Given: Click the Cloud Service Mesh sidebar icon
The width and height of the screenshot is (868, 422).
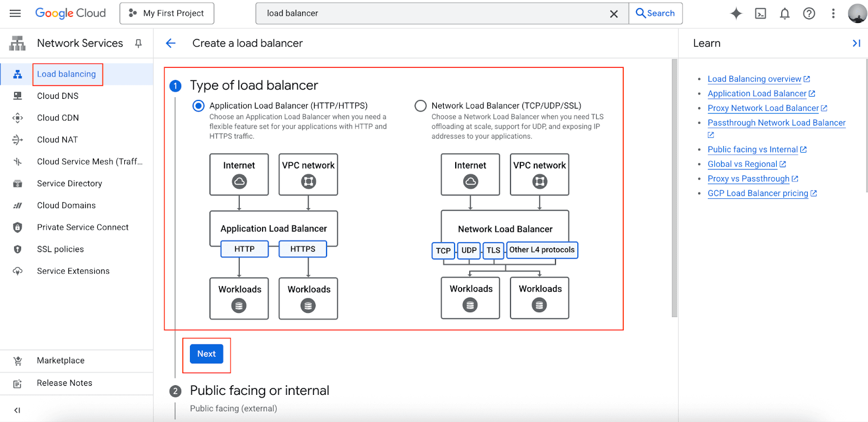Looking at the screenshot, I should (17, 162).
